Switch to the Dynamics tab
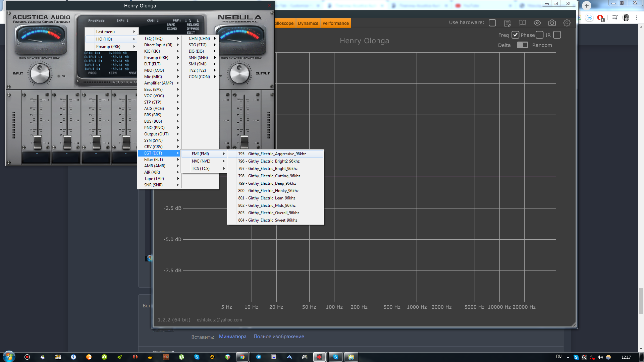This screenshot has width=644, height=362. [308, 23]
